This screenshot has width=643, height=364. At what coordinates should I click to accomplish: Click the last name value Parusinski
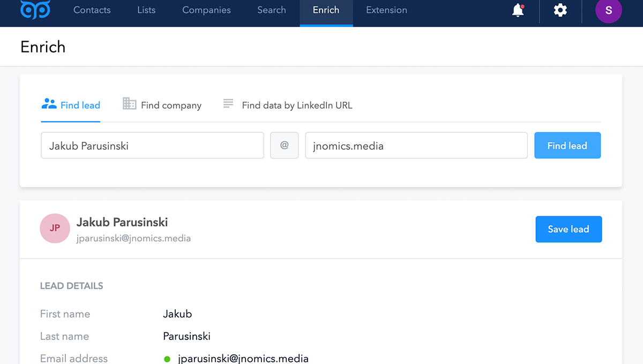186,337
